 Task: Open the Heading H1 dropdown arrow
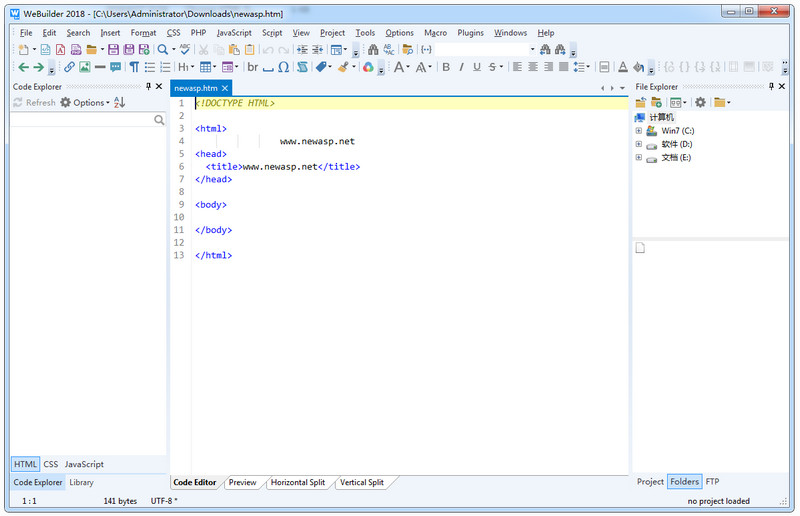192,67
